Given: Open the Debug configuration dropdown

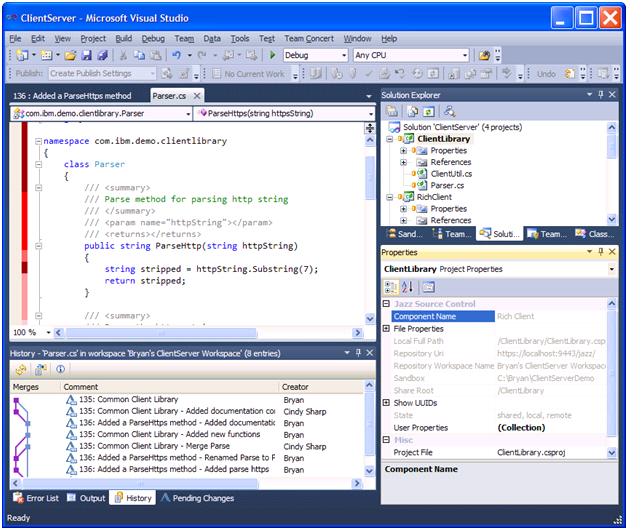Looking at the screenshot, I should coord(344,55).
